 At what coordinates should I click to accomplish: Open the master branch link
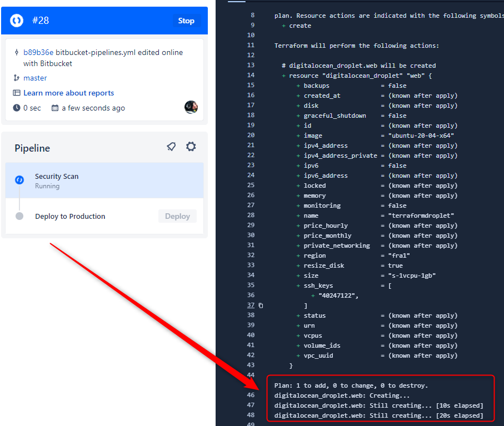click(x=35, y=78)
